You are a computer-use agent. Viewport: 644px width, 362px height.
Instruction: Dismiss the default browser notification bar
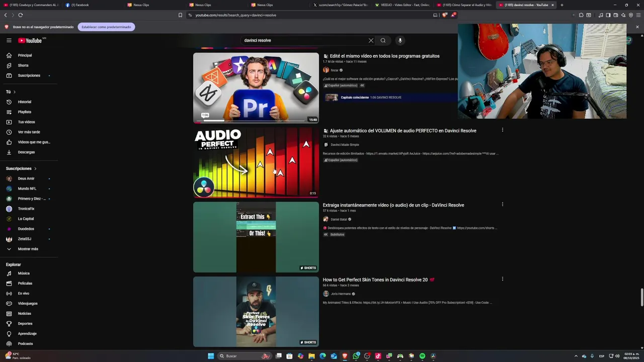(x=637, y=27)
